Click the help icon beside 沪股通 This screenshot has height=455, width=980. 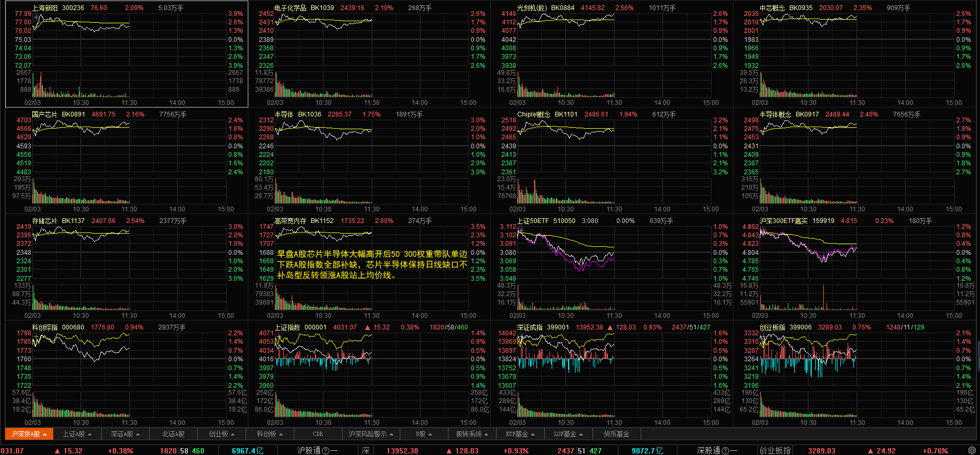pyautogui.click(x=326, y=451)
